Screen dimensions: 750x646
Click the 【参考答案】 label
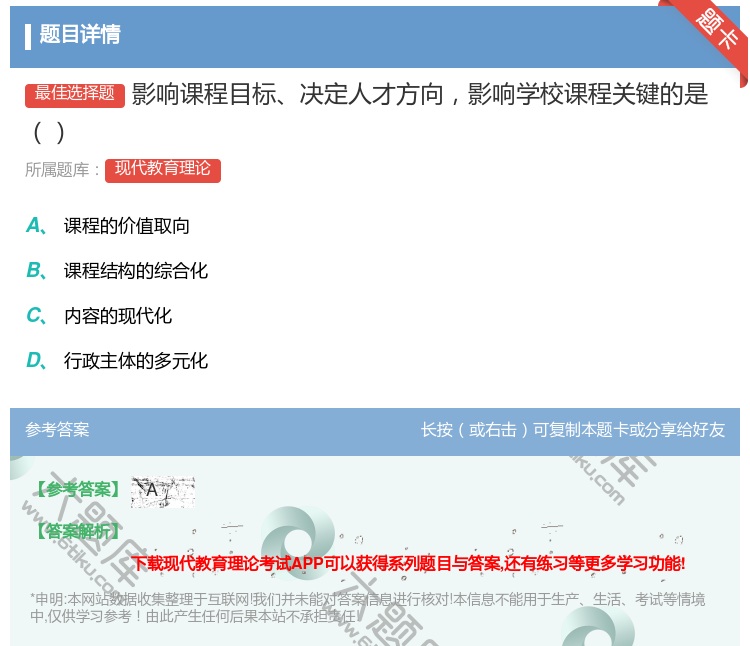(78, 489)
